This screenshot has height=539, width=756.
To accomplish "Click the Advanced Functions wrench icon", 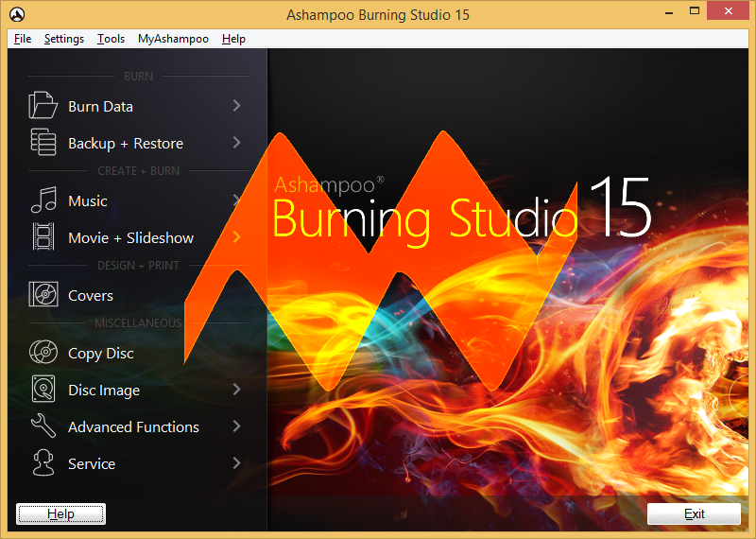I will (x=43, y=426).
